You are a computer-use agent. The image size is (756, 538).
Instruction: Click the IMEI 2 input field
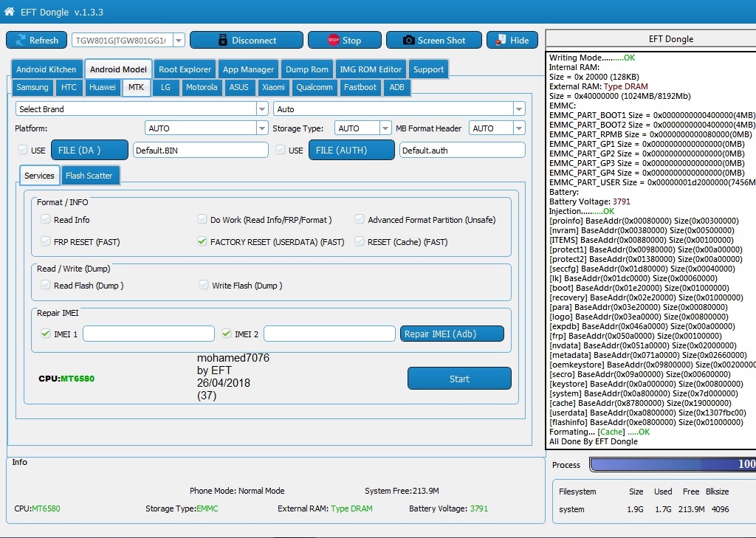click(x=329, y=334)
